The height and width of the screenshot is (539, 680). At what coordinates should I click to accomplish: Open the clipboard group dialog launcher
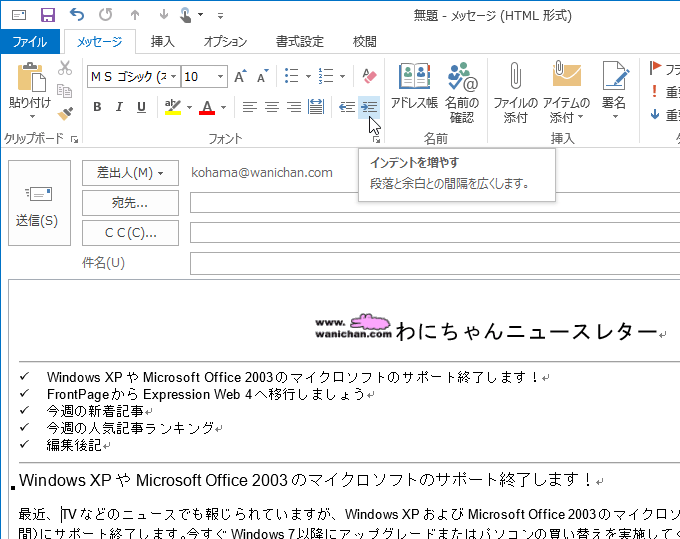pos(75,139)
